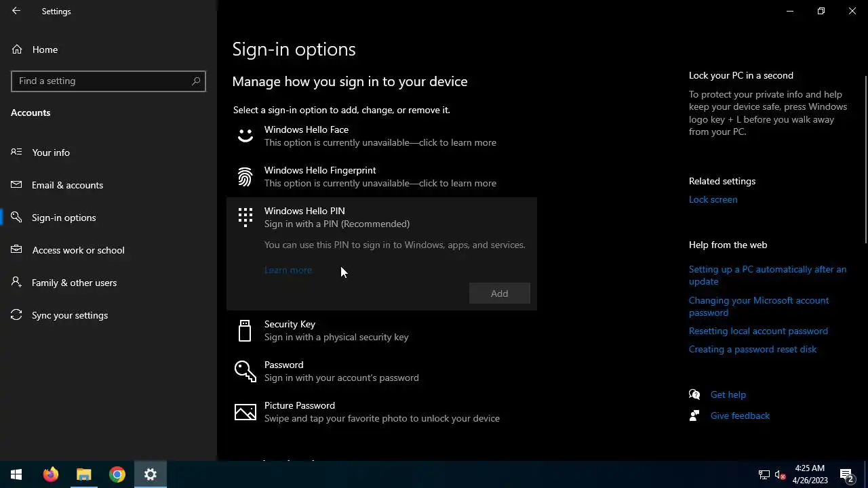Screen dimensions: 868x488
Task: Collapse the Windows Hello PIN option
Action: point(382,217)
